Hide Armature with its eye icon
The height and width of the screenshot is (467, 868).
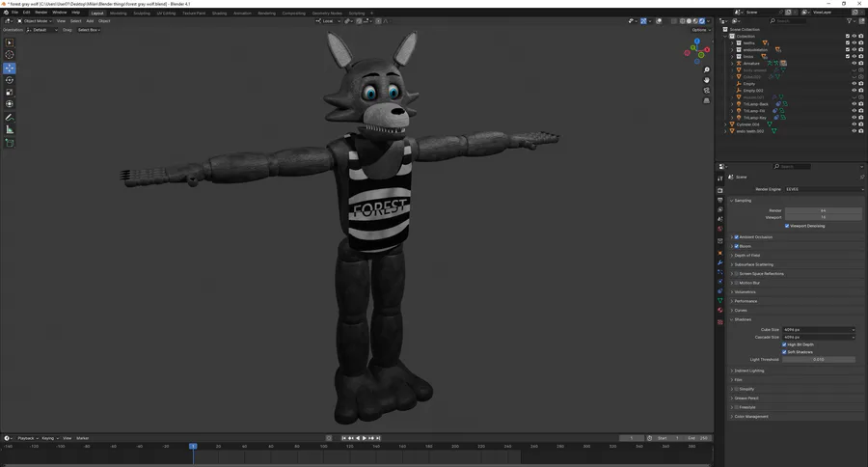point(854,63)
